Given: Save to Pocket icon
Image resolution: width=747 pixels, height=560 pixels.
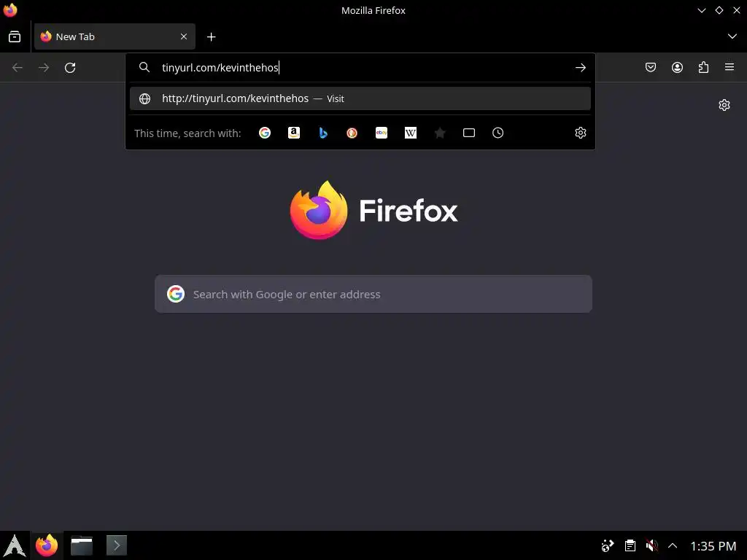Looking at the screenshot, I should coord(651,68).
